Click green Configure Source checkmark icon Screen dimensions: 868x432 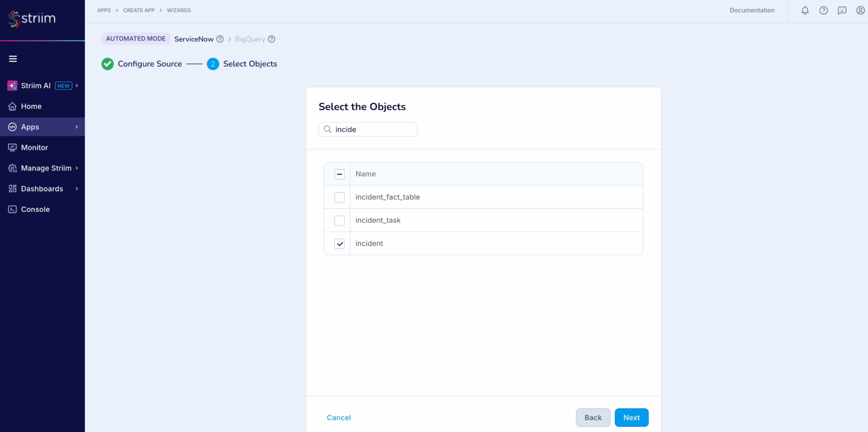point(107,64)
